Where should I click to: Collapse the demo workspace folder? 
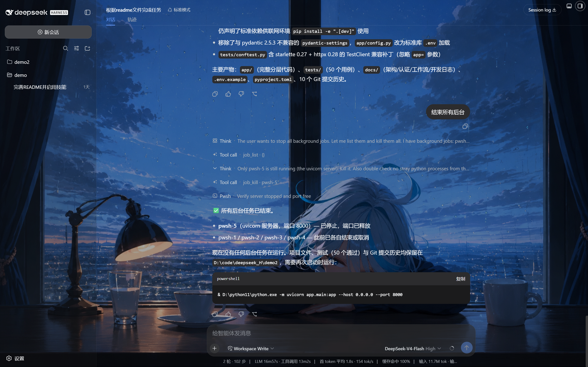[x=48, y=75]
